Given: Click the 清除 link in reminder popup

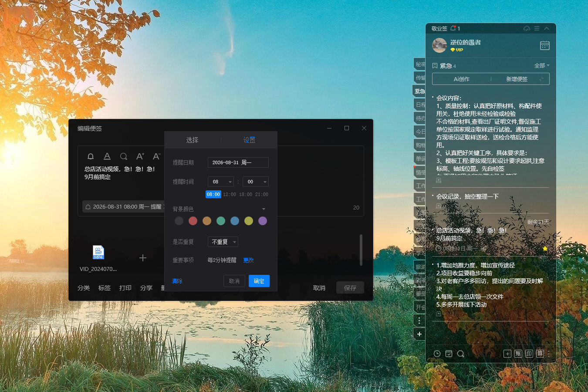Looking at the screenshot, I should pos(177,281).
